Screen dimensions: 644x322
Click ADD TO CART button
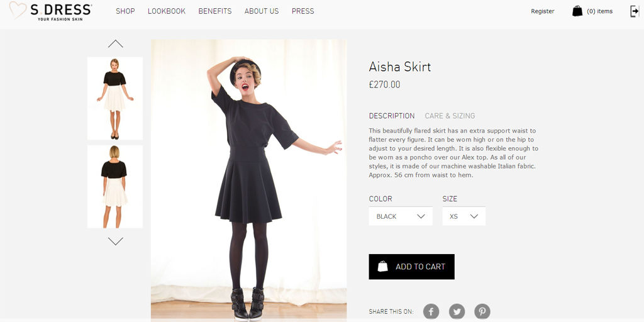[x=411, y=267]
